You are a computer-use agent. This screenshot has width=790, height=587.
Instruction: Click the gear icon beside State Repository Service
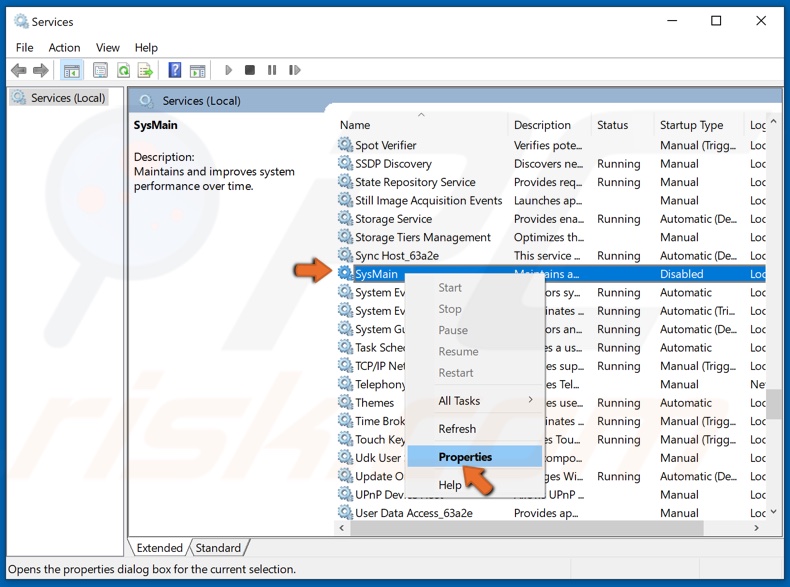pos(345,182)
